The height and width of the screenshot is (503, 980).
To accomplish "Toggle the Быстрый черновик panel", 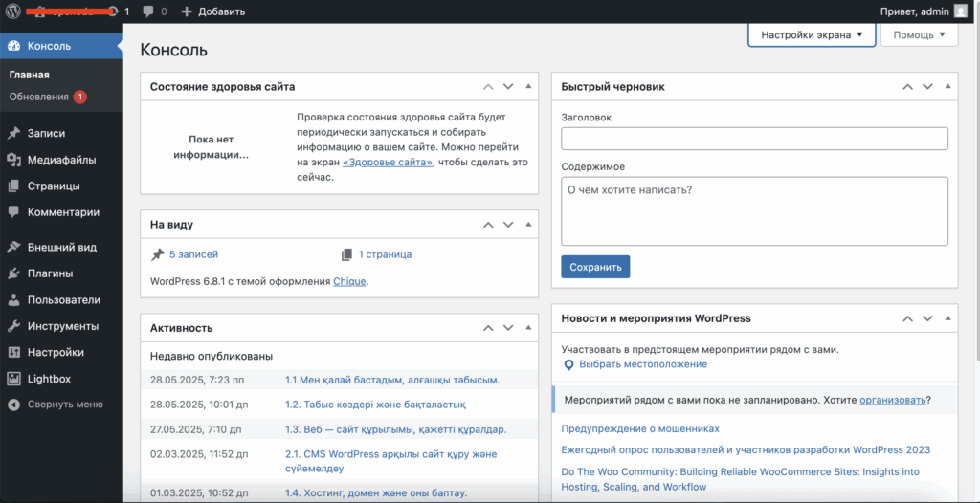I will pyautogui.click(x=947, y=87).
